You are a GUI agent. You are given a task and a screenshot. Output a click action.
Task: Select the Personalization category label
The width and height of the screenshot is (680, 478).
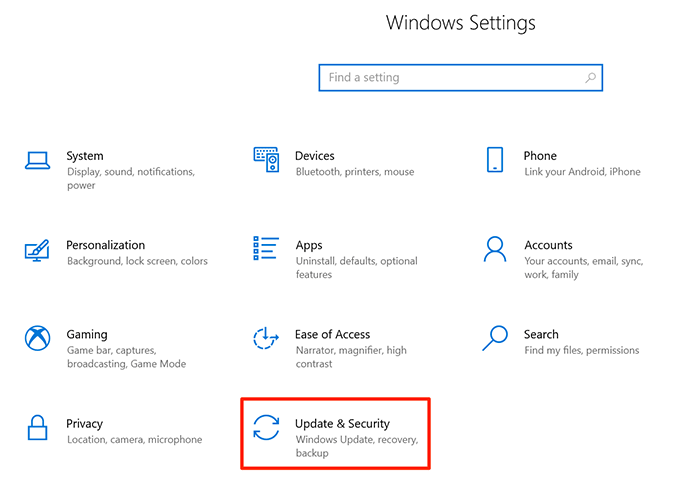coord(105,245)
